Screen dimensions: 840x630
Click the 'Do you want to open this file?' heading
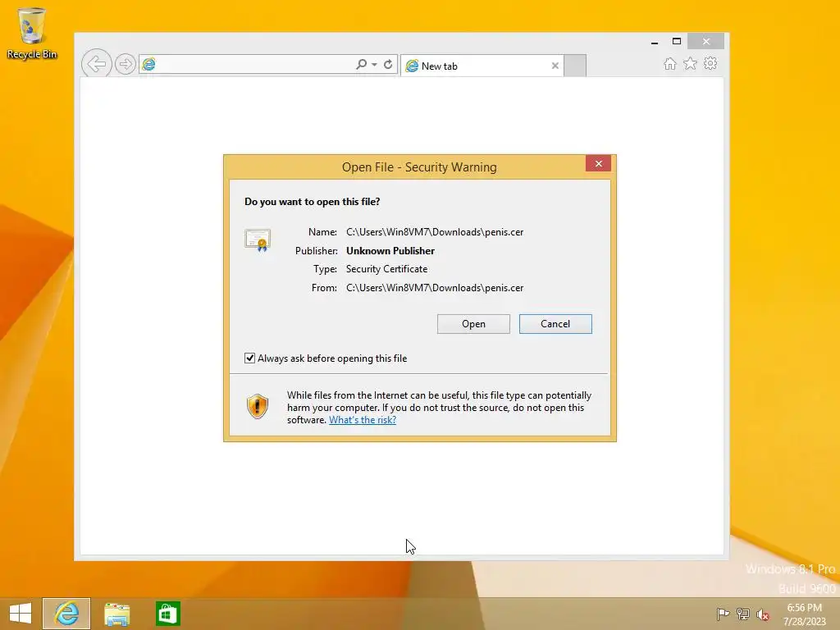313,202
